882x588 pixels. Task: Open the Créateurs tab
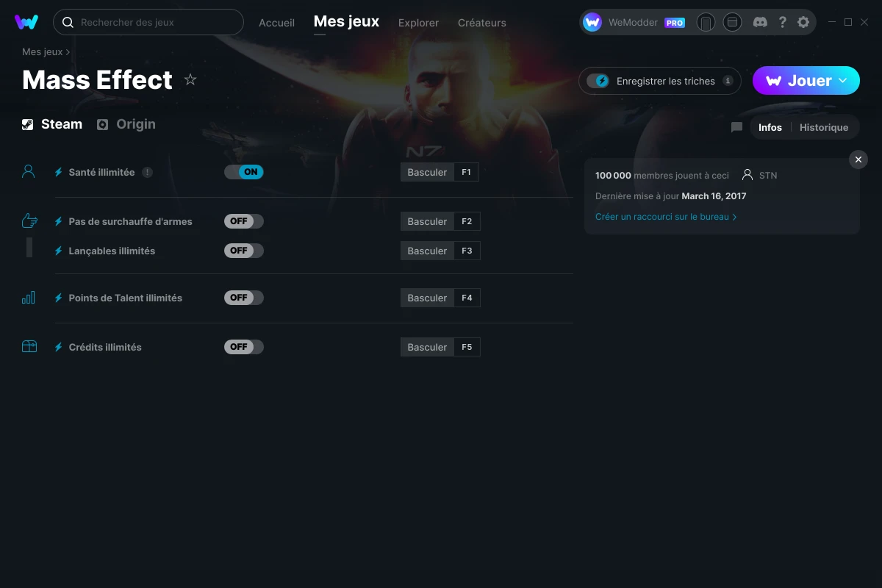click(481, 23)
